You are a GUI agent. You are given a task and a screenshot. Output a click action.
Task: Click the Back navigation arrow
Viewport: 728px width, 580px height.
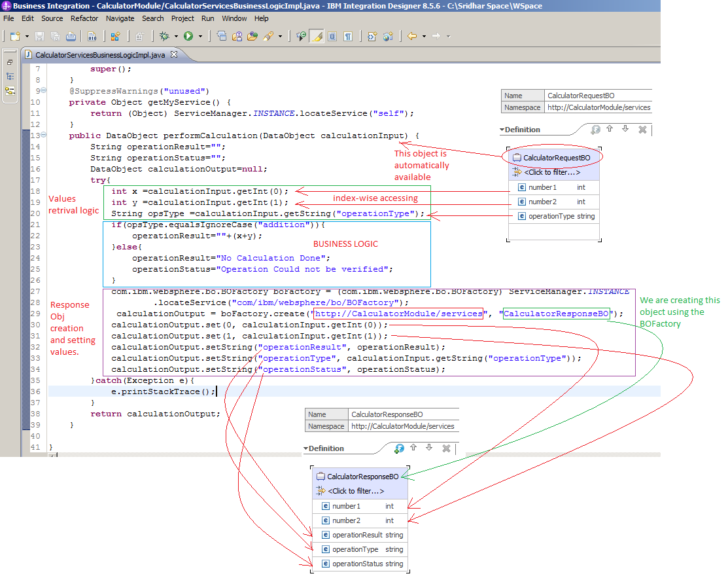pyautogui.click(x=412, y=36)
